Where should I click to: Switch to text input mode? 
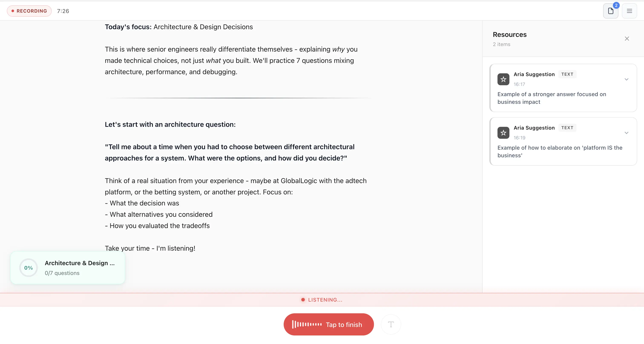point(391,324)
